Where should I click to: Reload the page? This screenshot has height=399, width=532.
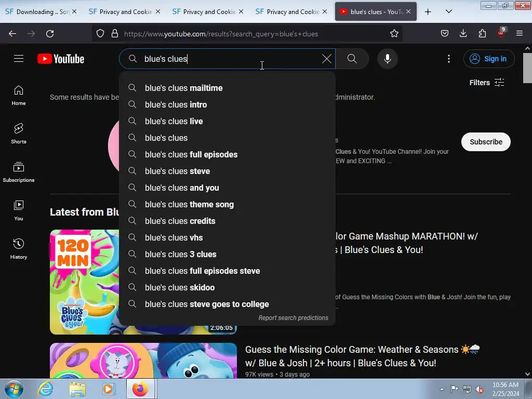[x=50, y=34]
